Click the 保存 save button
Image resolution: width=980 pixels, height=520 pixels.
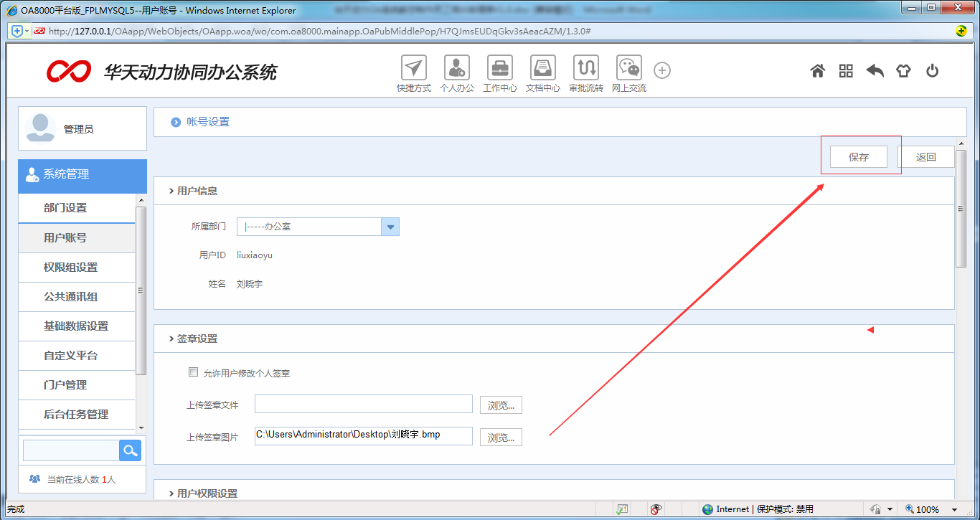(x=859, y=156)
